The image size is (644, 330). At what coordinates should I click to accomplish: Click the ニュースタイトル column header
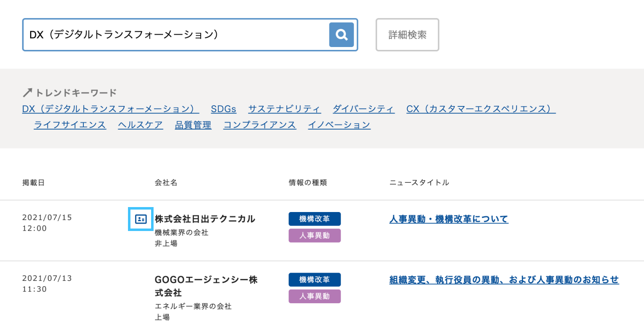tap(419, 182)
